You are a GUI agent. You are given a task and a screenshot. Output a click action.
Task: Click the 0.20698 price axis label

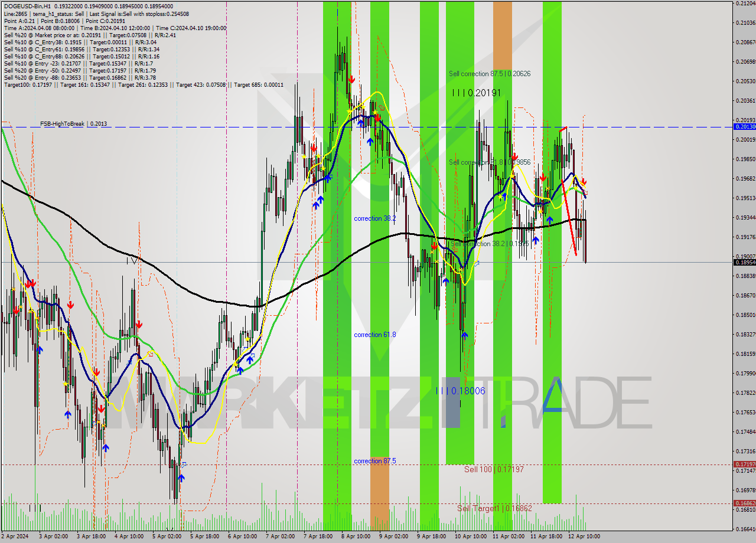coord(745,62)
